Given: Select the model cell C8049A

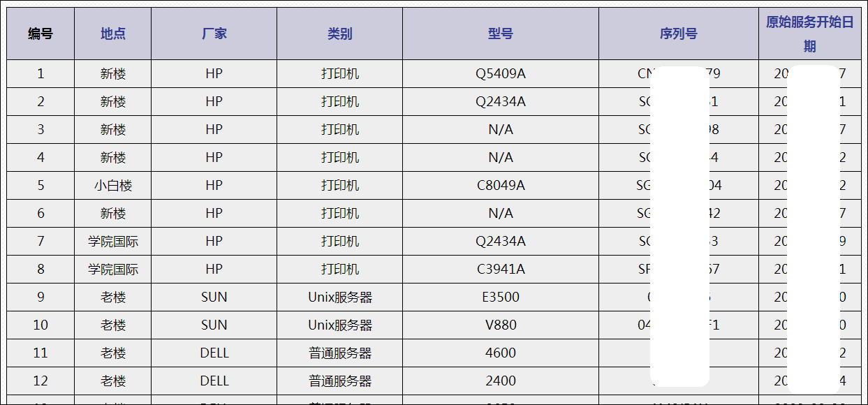Looking at the screenshot, I should pos(501,185).
